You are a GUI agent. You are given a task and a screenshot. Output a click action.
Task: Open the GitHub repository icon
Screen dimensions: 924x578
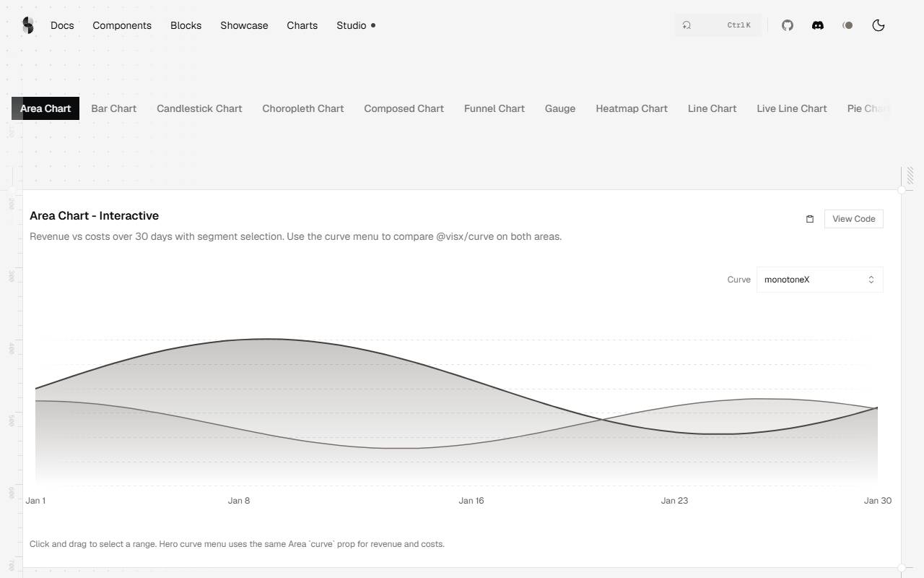788,25
